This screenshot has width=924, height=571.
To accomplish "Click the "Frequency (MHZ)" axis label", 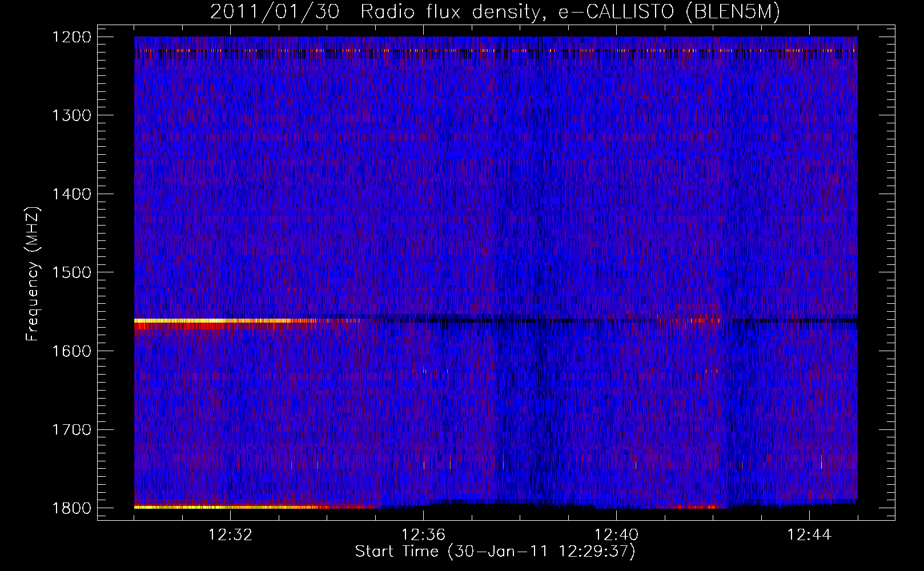I will (33, 274).
